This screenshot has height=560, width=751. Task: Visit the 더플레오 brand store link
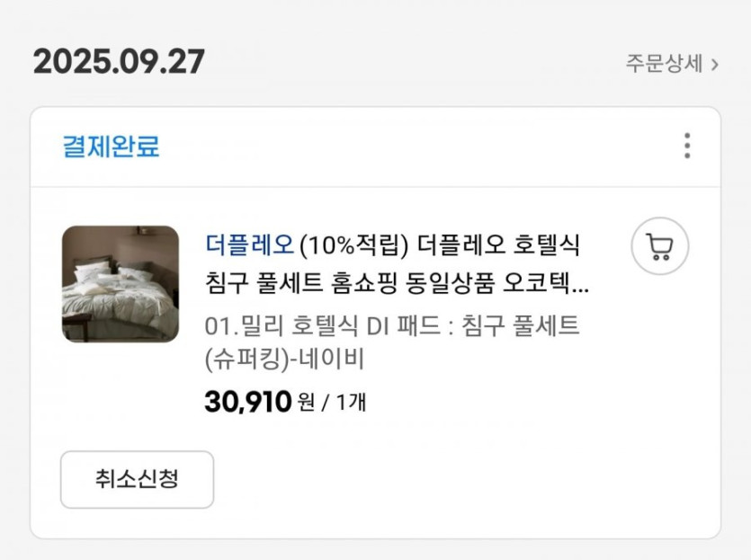coord(249,244)
